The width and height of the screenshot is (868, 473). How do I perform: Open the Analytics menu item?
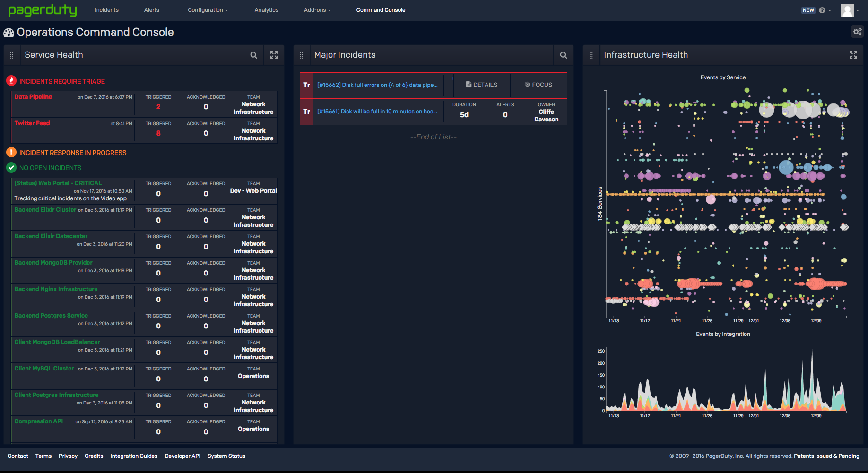tap(266, 10)
